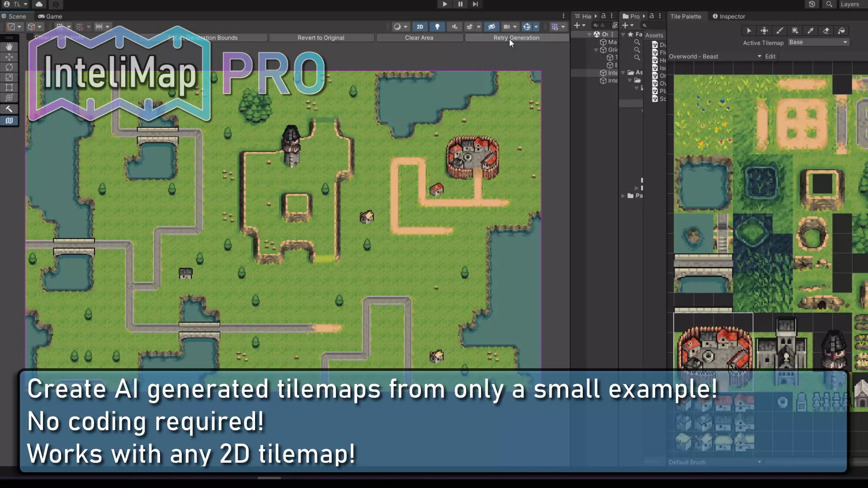Pick the Tile Palette box fill tool
Viewport: 868px width, 488px height.
coord(795,31)
